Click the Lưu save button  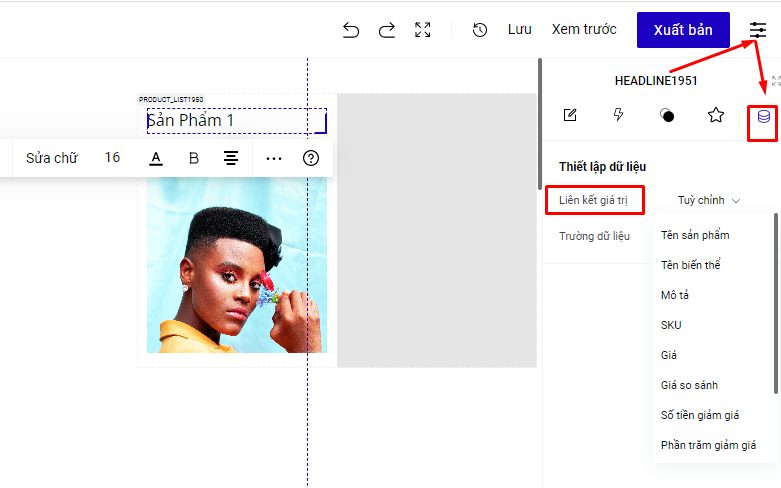[x=519, y=30]
